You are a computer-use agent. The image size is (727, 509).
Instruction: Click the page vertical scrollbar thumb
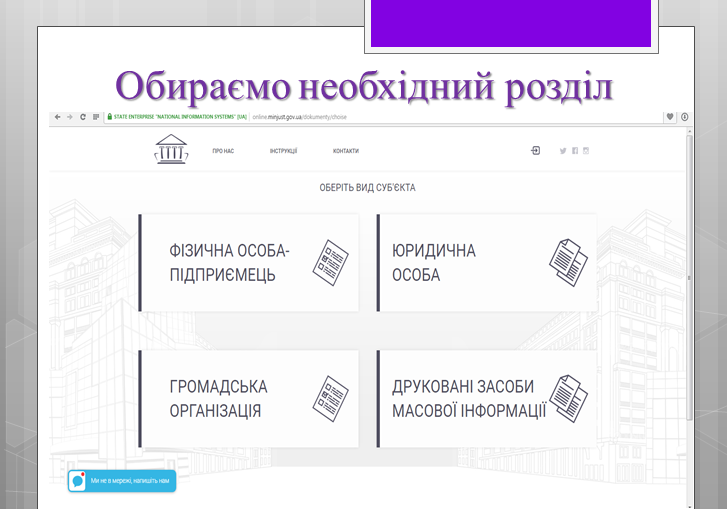click(x=689, y=278)
